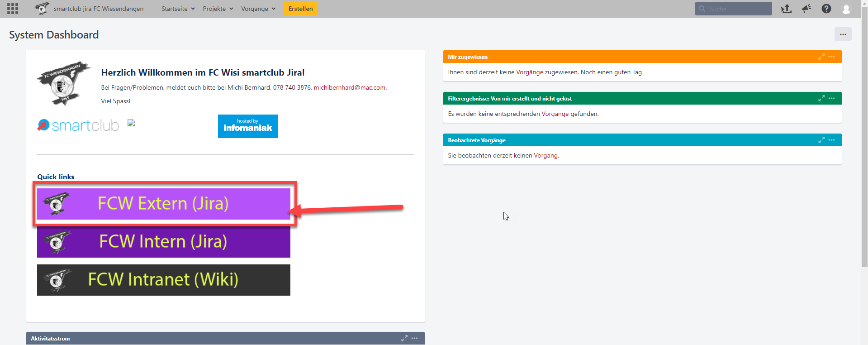Maximize the Aktivitätsstrom gadget

coord(404,338)
